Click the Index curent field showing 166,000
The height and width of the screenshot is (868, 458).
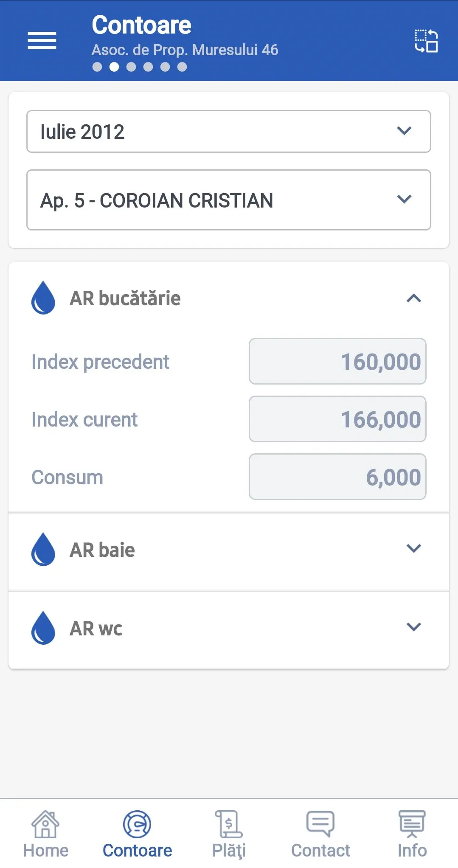(x=337, y=419)
